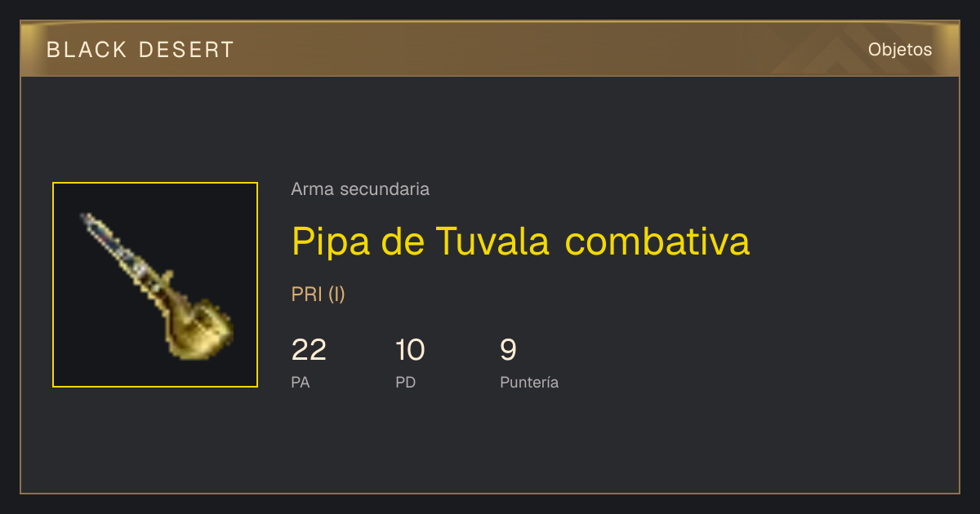Click the Arma secundaria category label
The height and width of the screenshot is (514, 980).
click(x=360, y=189)
